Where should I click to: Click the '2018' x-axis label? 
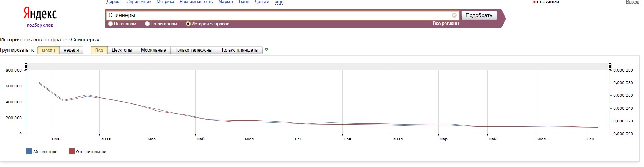pos(106,139)
